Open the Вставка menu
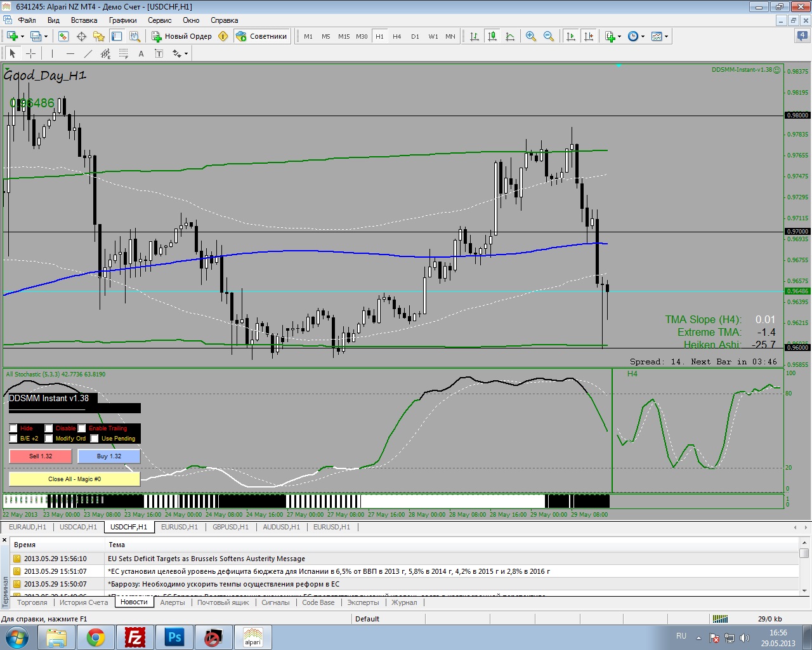812x650 pixels. 84,20
